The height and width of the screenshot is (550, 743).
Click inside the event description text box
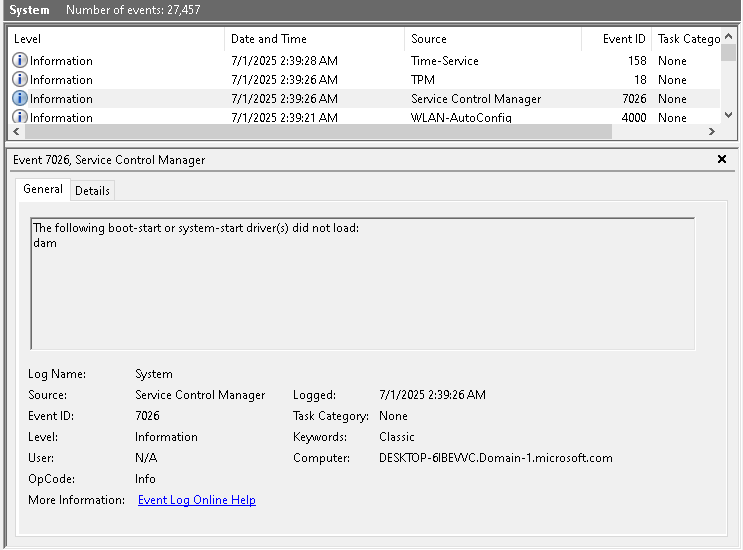tap(362, 284)
